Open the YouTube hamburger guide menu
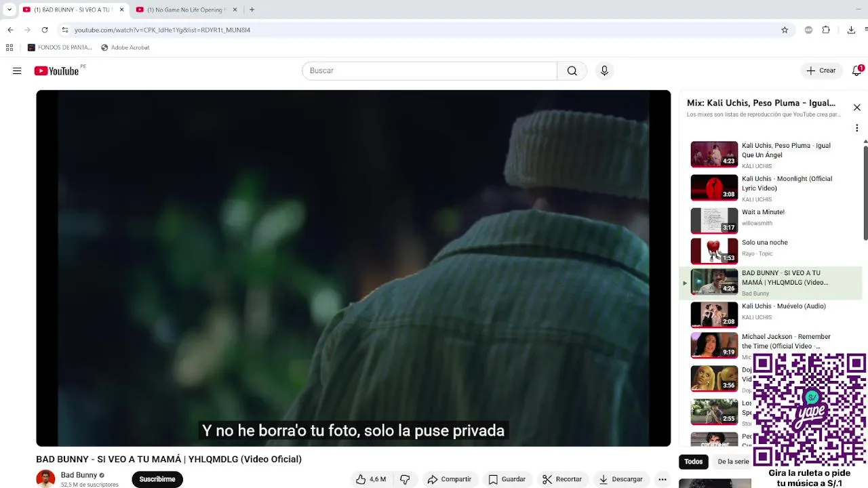 click(x=17, y=70)
